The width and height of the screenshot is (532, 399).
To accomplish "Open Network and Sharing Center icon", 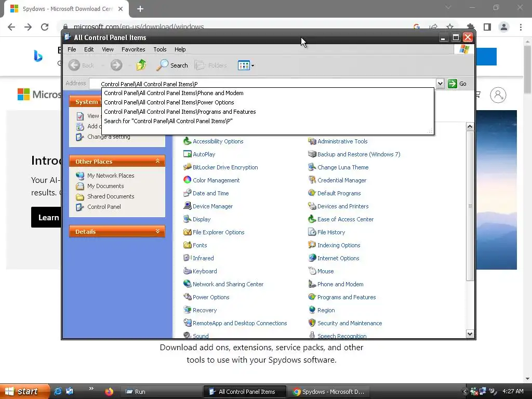I will pos(187,284).
